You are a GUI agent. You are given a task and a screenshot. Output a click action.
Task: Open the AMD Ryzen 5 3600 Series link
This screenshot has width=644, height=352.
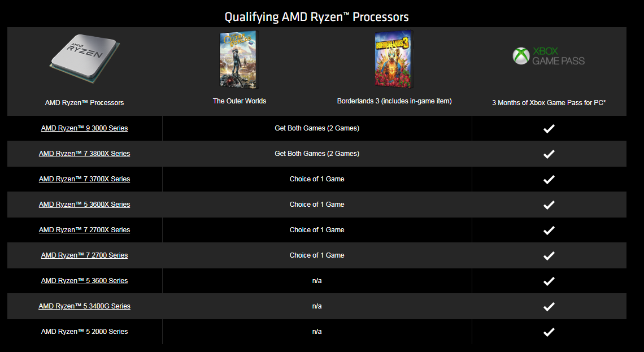click(x=84, y=281)
